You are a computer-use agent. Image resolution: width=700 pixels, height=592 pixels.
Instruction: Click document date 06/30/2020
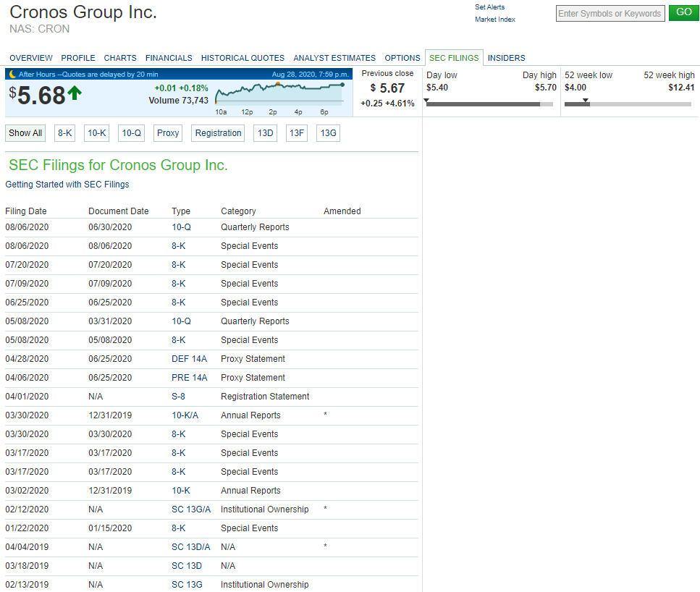point(110,227)
